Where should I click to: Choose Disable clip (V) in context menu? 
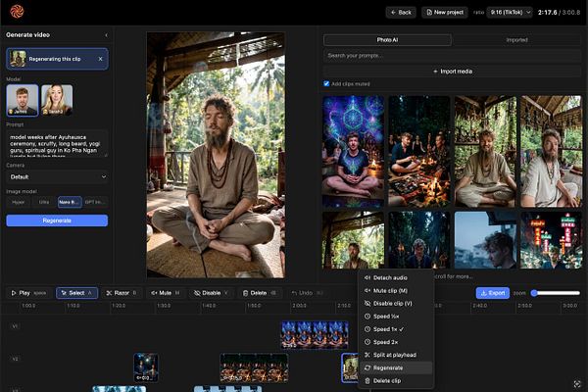pos(396,304)
